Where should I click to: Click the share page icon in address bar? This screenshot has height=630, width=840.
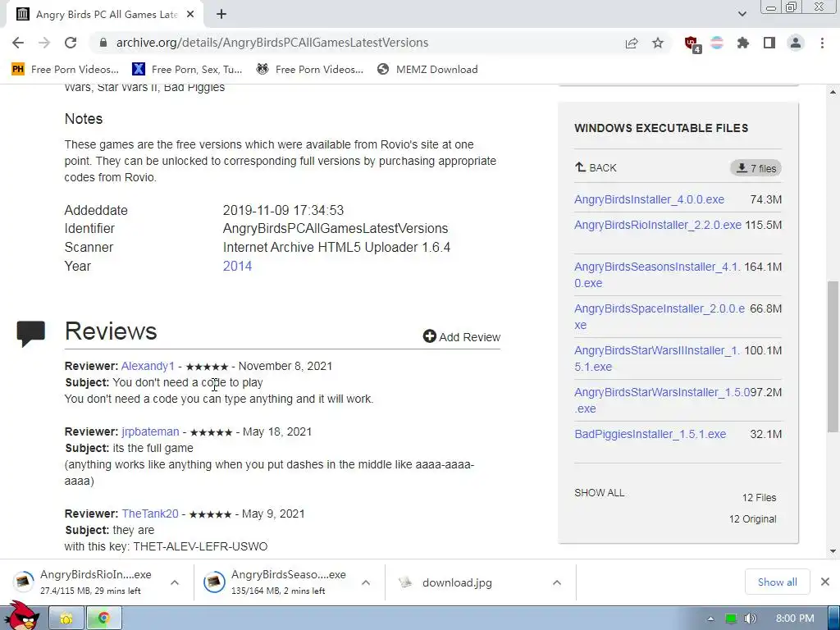point(632,43)
